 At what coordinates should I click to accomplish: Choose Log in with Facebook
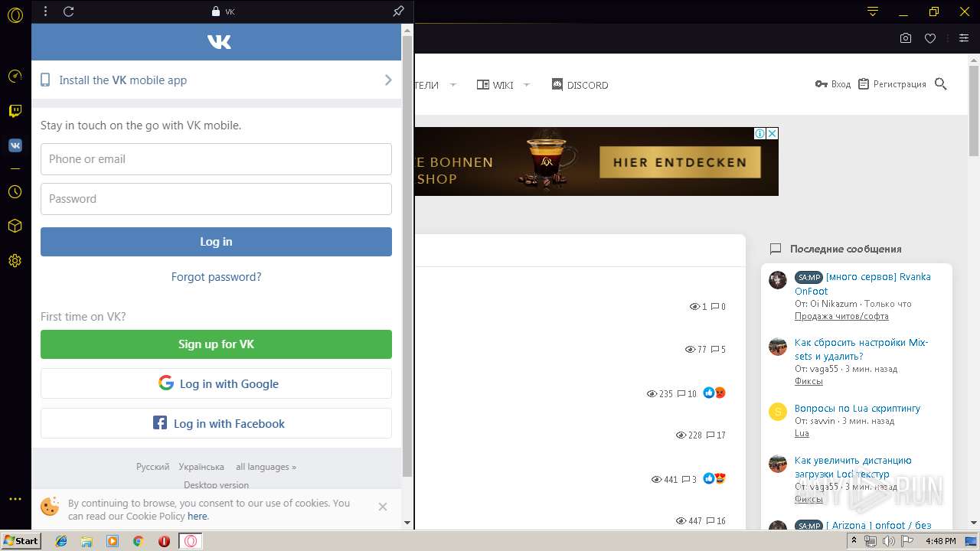(216, 423)
